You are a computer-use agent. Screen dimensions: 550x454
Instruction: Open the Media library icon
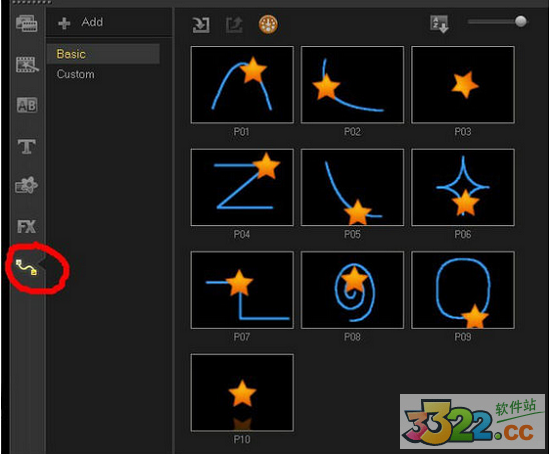pos(27,24)
